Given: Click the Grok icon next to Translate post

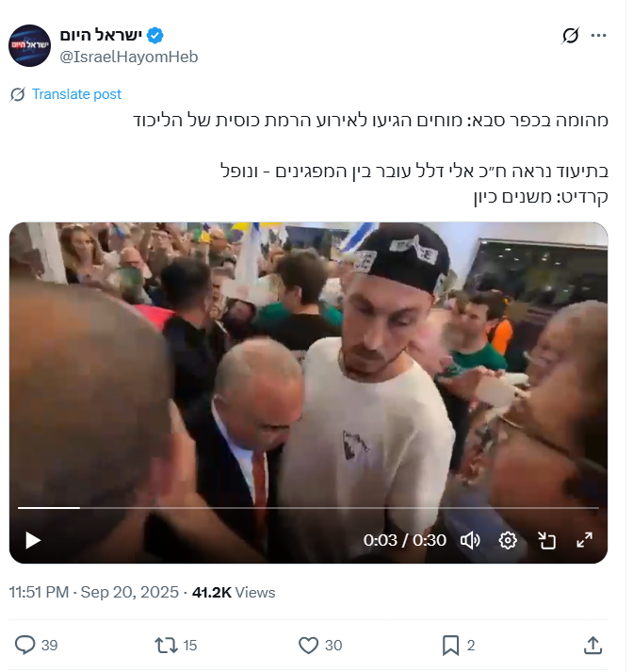Looking at the screenshot, I should (18, 94).
